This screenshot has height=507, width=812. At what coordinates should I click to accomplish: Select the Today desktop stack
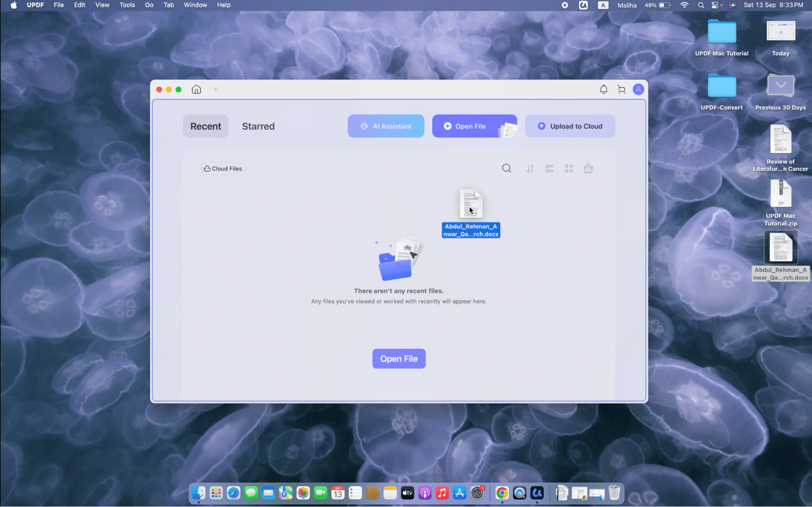[x=780, y=37]
